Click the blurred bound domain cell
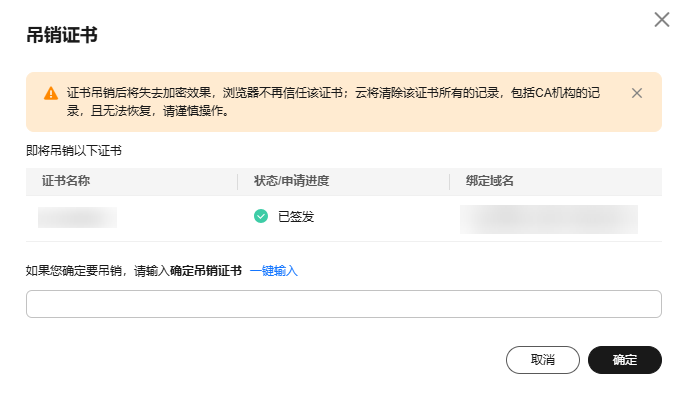Screen dimensions: 689x395 [549, 219]
